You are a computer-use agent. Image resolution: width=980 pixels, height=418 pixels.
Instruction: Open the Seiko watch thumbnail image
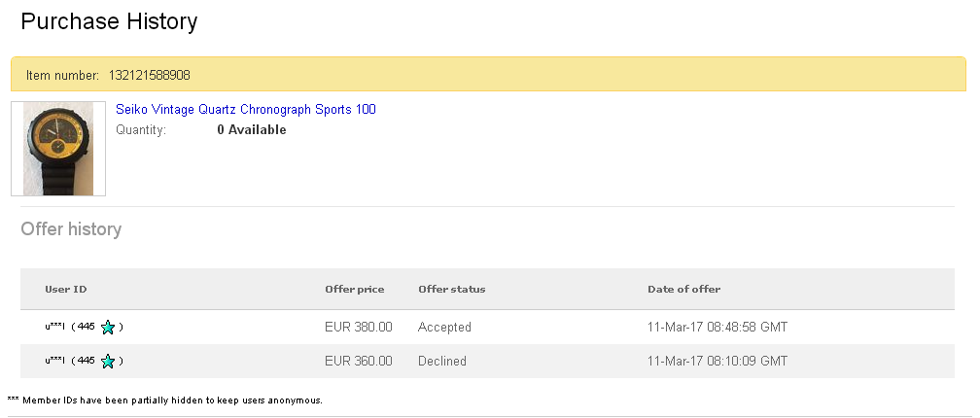pyautogui.click(x=58, y=148)
